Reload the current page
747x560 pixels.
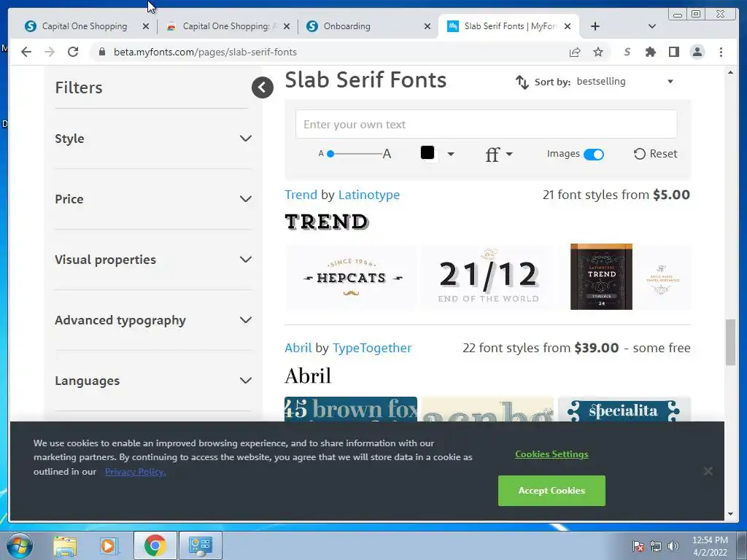click(x=73, y=52)
